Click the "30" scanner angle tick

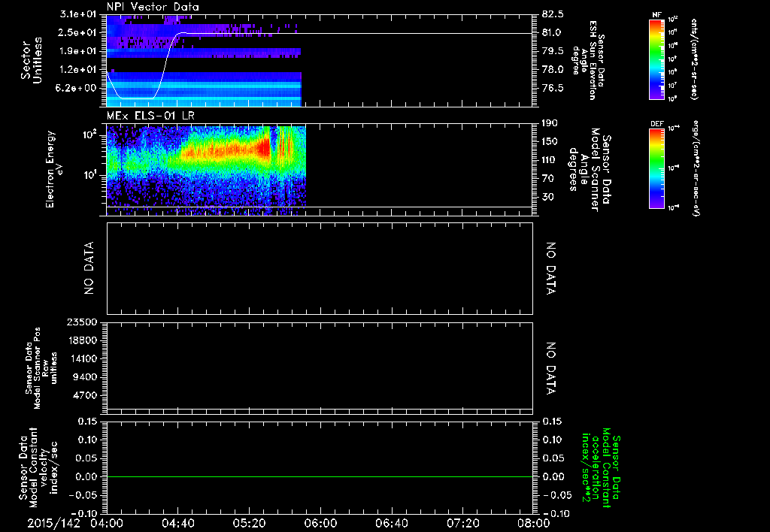click(547, 197)
